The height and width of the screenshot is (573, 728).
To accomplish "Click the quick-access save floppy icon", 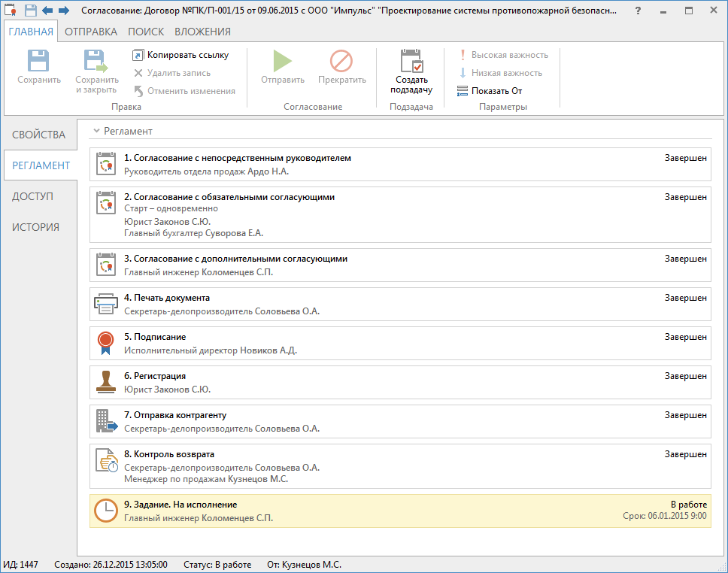I will point(31,11).
